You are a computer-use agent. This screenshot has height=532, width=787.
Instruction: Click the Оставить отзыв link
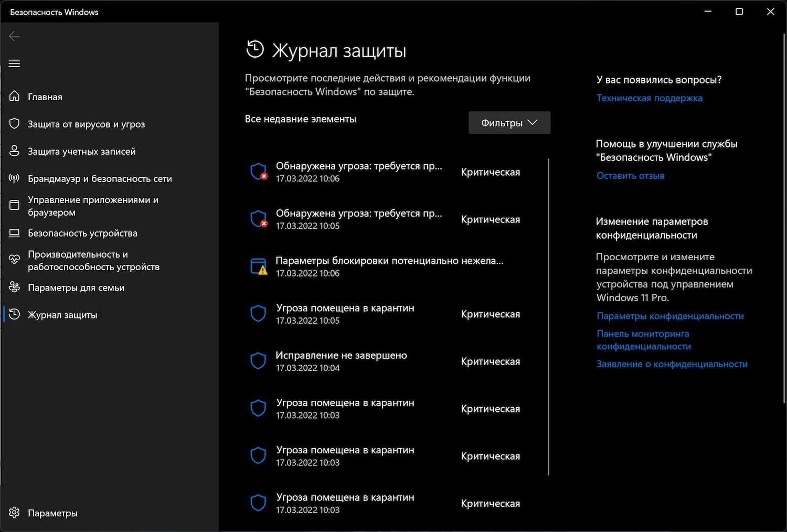point(630,176)
